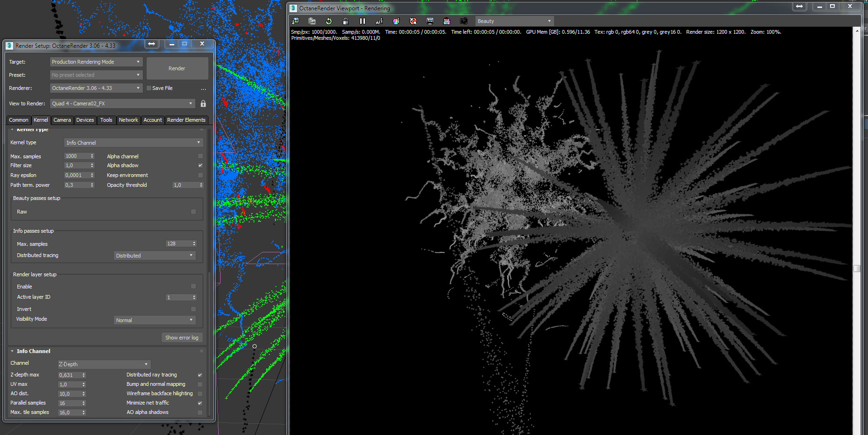Check Enable under Render layer setup
868x435 pixels.
click(193, 286)
